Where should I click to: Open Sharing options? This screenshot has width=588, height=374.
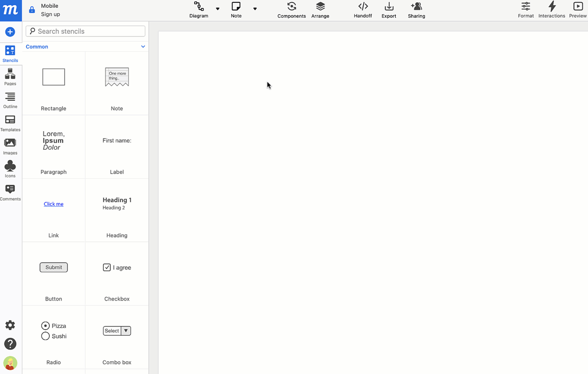[x=416, y=9]
